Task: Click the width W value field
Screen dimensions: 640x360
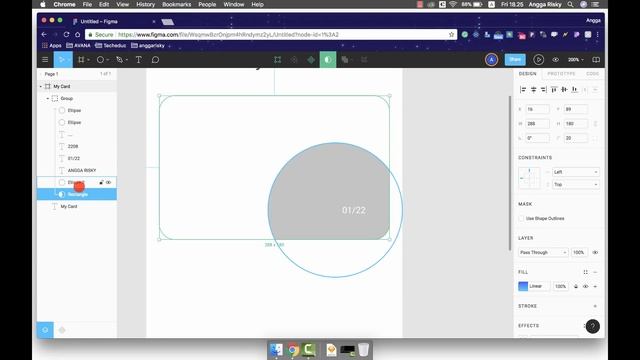Action: point(537,124)
